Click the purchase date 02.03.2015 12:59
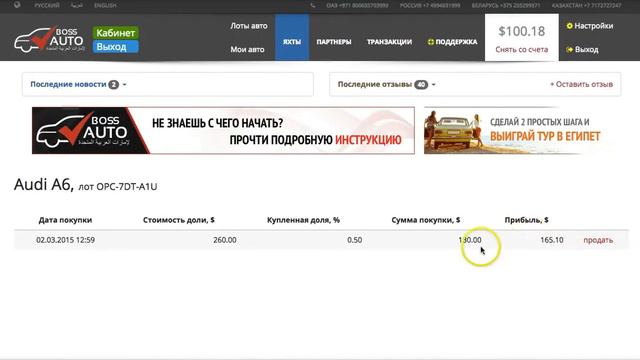 pos(65,240)
